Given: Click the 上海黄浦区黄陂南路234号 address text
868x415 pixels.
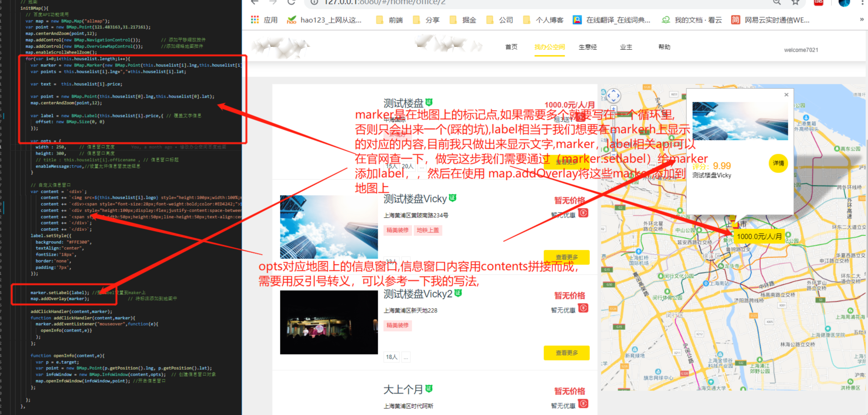Looking at the screenshot, I should 416,216.
